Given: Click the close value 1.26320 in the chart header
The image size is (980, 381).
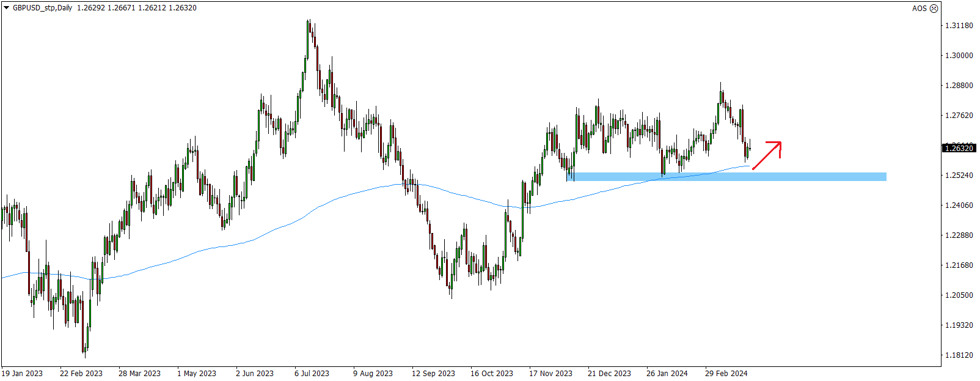Looking at the screenshot, I should [183, 8].
